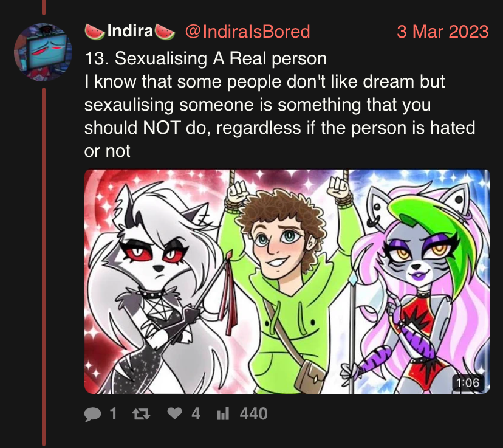
Task: Select the '13. Sexualising A Real person' line
Action: pos(205,59)
